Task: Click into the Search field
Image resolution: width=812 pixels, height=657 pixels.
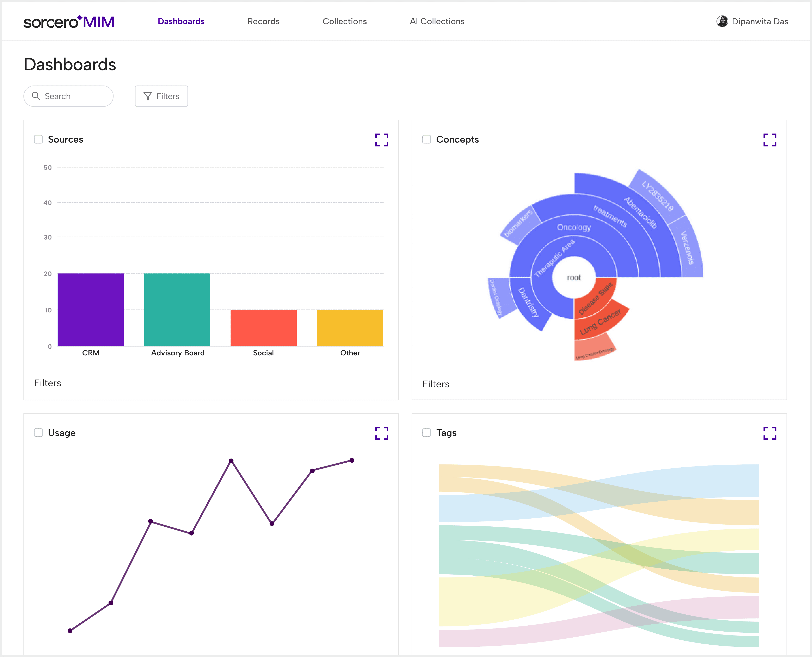Action: tap(69, 96)
